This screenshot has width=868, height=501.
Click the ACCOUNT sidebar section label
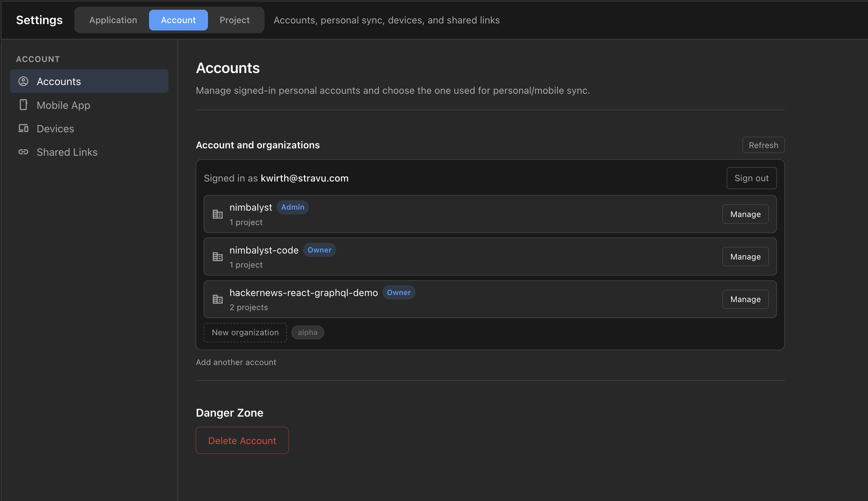tap(38, 59)
